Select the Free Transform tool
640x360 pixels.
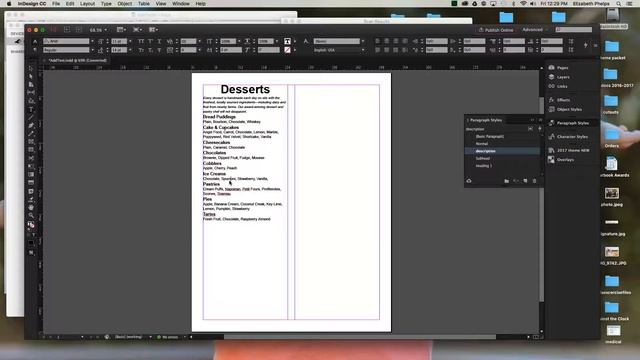(x=31, y=167)
